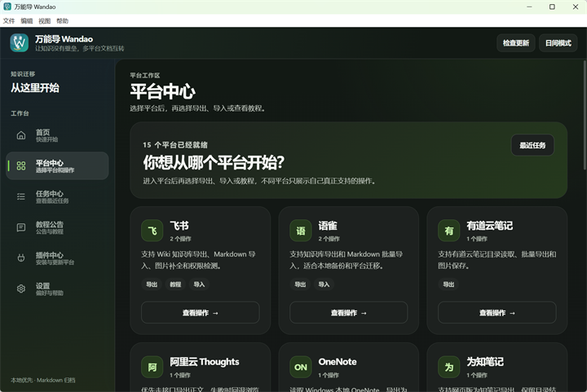Click the 飞书 card title
The width and height of the screenshot is (587, 392).
[179, 226]
